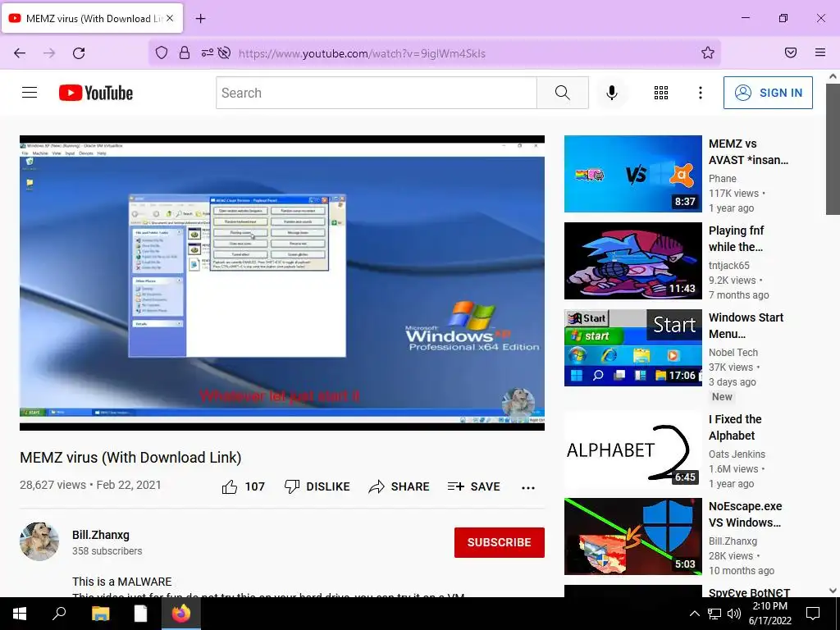The image size is (840, 630).
Task: Click the address bar URL
Action: [x=362, y=53]
